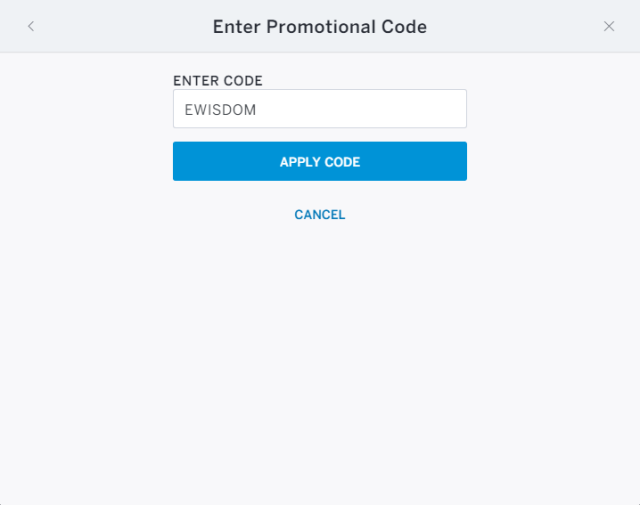Exit the promo dialog using the X
Viewport: 640px width, 505px height.
pyautogui.click(x=609, y=27)
